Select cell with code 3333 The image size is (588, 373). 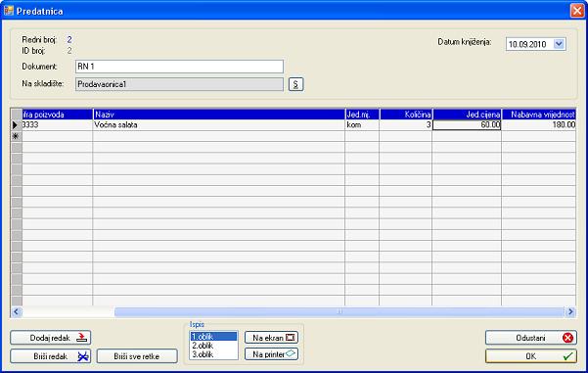pyautogui.click(x=58, y=125)
